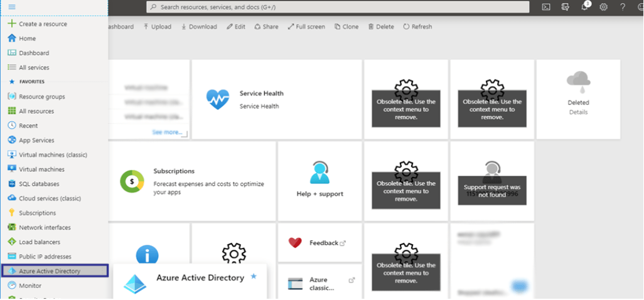This screenshot has width=644, height=300.
Task: Open the Azure classic portal tile
Action: pos(320,282)
